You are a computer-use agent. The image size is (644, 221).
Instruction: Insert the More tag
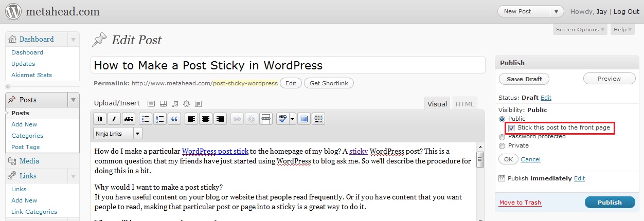[x=265, y=119]
